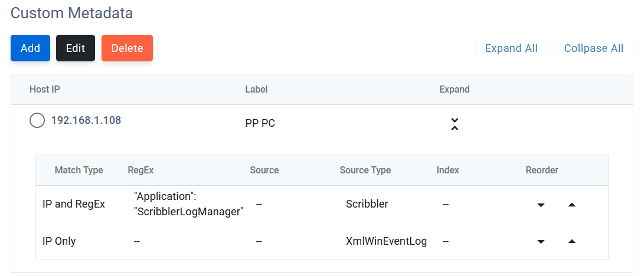Click the Match Type column header
This screenshot has height=276, width=644.
pos(79,170)
